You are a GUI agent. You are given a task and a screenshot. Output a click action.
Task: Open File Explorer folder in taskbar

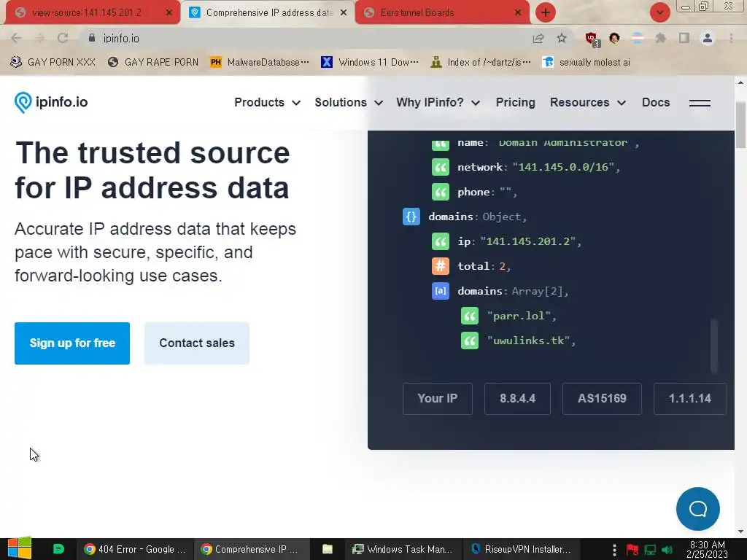pyautogui.click(x=328, y=549)
